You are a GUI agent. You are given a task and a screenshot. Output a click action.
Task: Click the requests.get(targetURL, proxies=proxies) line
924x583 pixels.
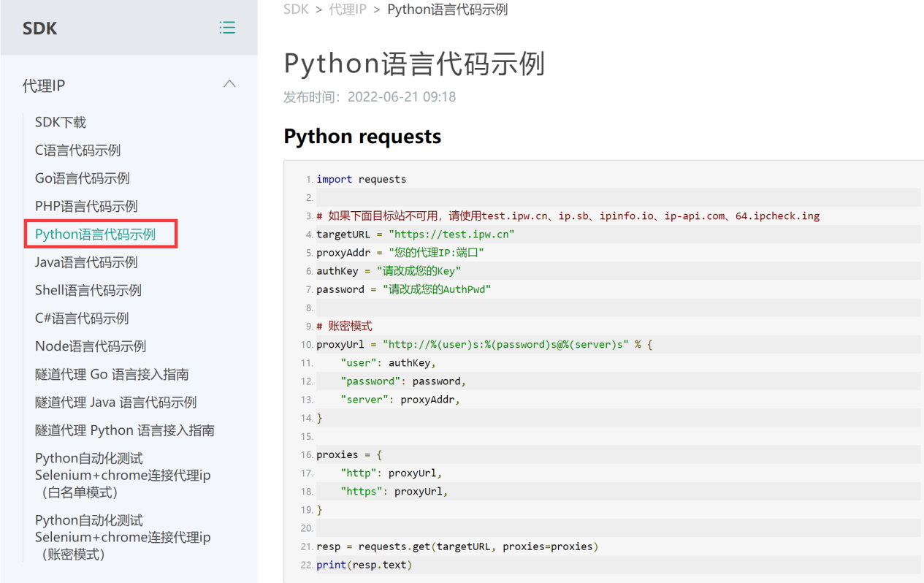[x=457, y=546]
